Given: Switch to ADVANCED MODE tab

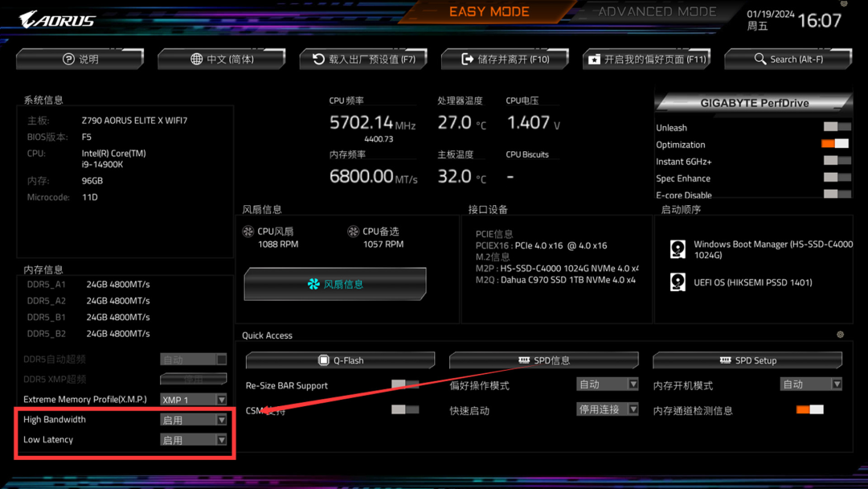Looking at the screenshot, I should click(x=657, y=11).
